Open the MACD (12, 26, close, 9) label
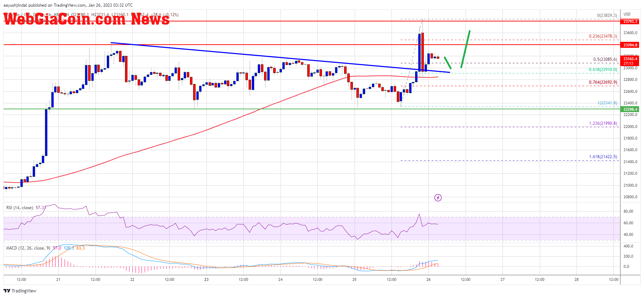This screenshot has width=644, height=297. (x=28, y=248)
